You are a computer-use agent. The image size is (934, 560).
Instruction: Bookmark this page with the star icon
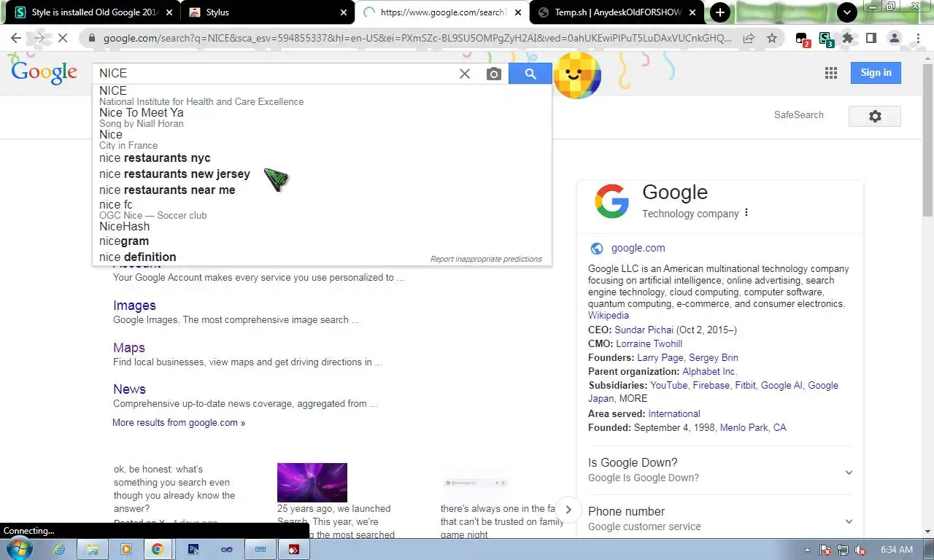(x=771, y=38)
